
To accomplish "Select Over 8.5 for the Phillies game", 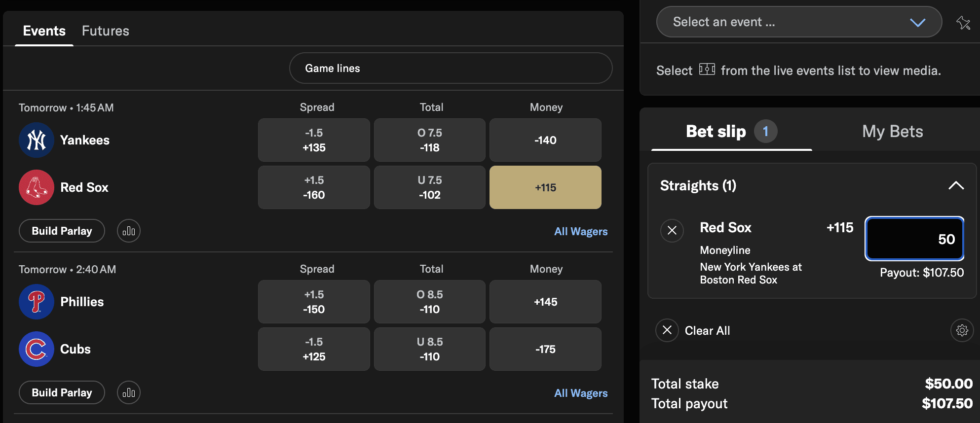I will (x=429, y=301).
